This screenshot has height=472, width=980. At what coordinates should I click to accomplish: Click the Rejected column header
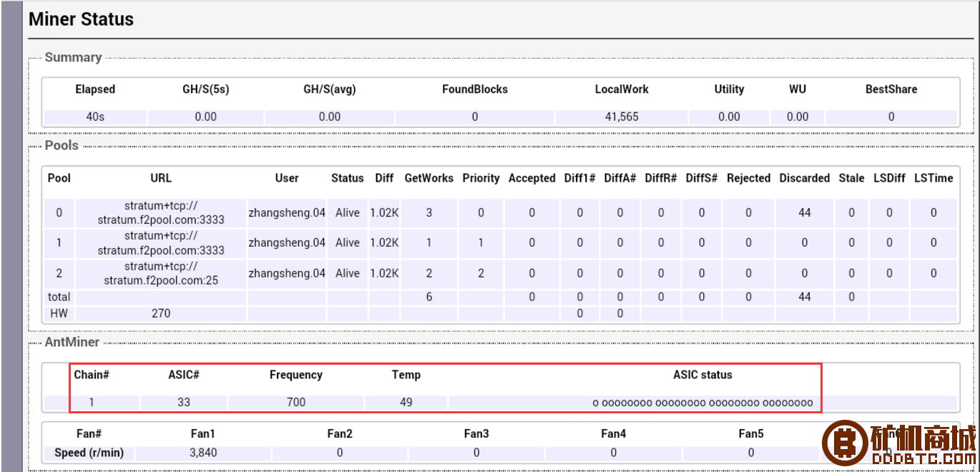tap(748, 178)
